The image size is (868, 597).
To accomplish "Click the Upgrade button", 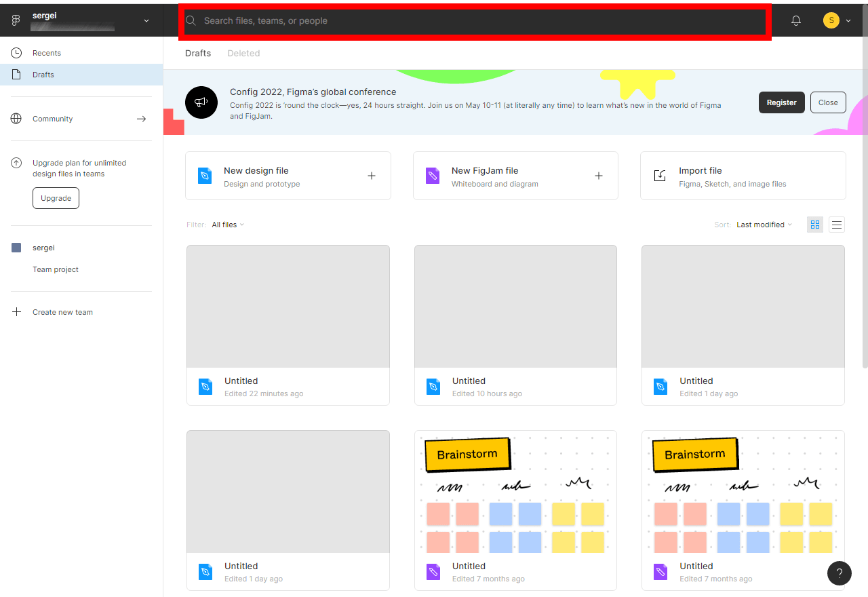I will click(x=56, y=198).
